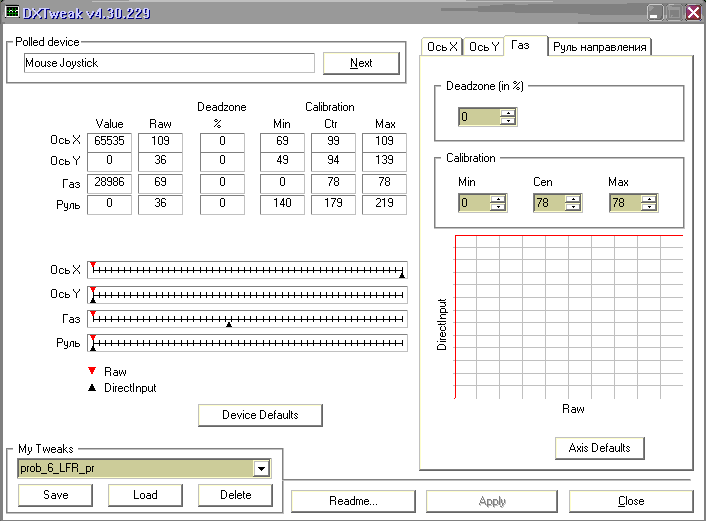Increase the Deadzone percent spinner value
The width and height of the screenshot is (706, 521).
click(x=508, y=113)
